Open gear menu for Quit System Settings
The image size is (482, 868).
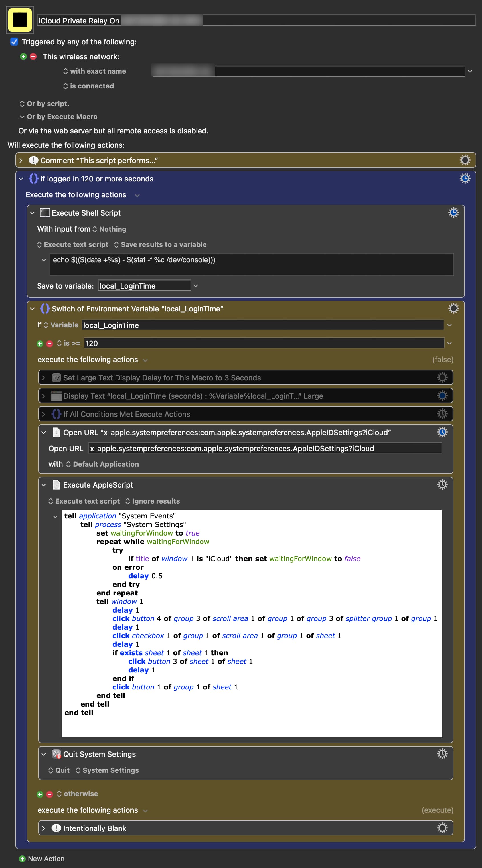pyautogui.click(x=442, y=754)
